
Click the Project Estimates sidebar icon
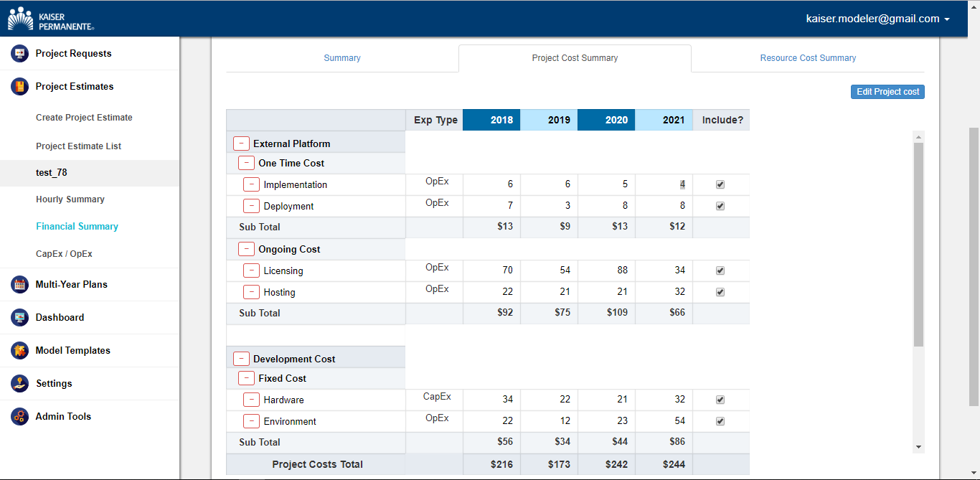[20, 87]
